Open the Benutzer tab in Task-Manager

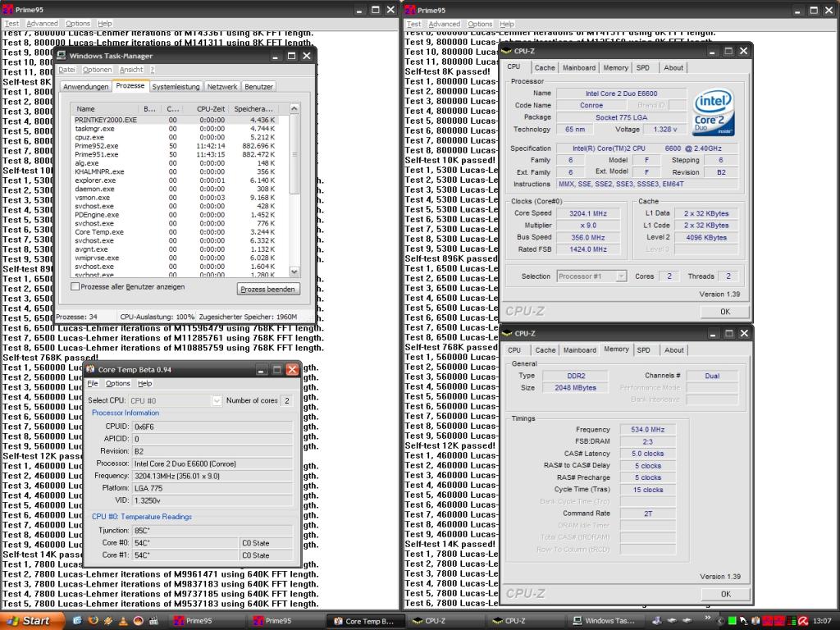click(x=258, y=87)
